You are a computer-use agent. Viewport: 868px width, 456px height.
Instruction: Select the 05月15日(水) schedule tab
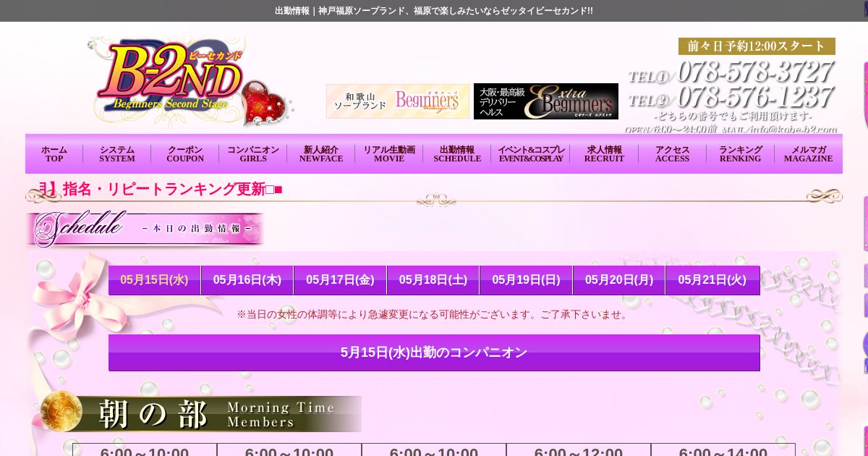pyautogui.click(x=154, y=280)
